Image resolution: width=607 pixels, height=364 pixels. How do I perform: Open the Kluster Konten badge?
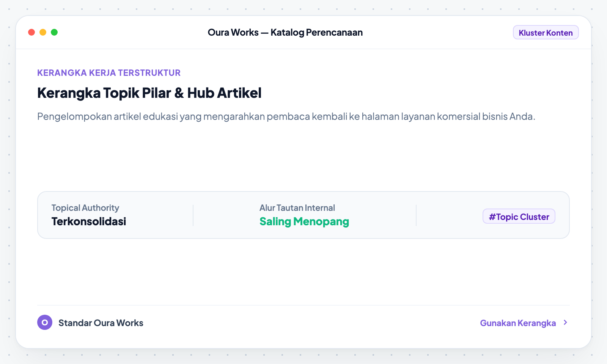[x=546, y=33]
